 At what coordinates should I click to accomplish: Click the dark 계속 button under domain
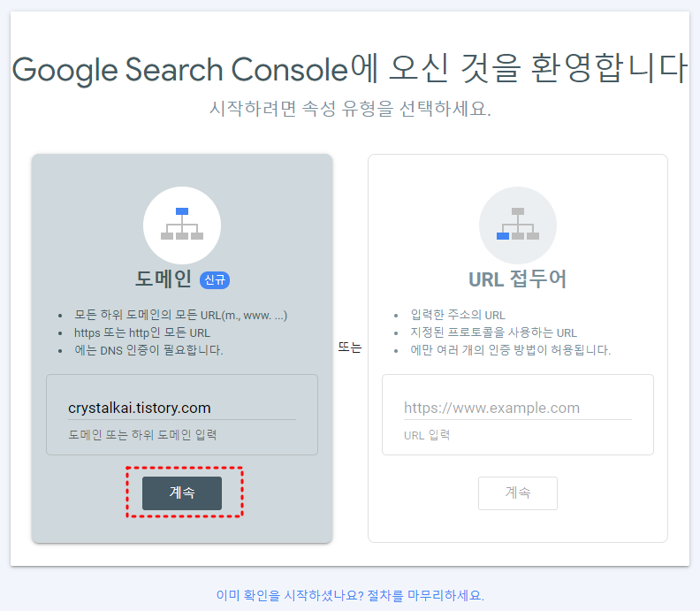click(x=182, y=493)
